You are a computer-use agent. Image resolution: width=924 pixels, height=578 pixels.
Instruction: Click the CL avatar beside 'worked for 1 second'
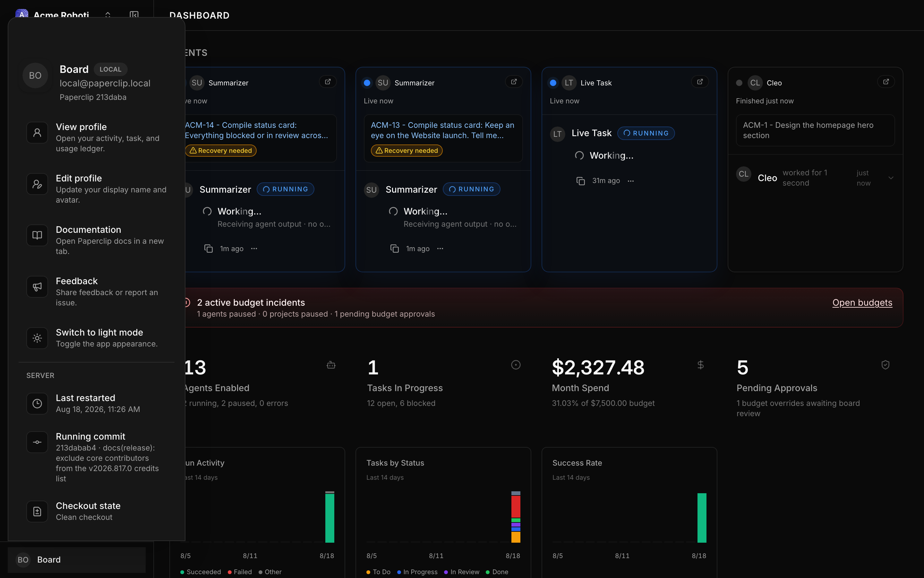click(x=743, y=174)
